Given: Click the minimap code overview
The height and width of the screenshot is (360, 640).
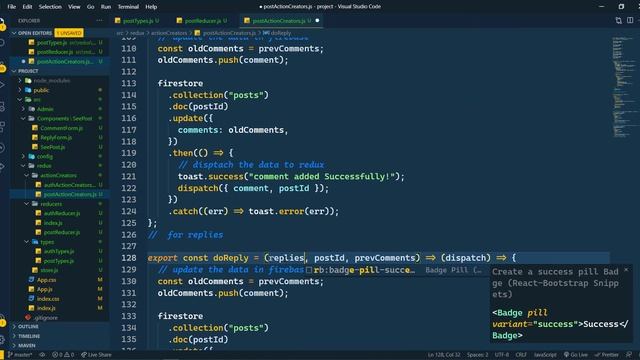Looking at the screenshot, I should [623, 87].
